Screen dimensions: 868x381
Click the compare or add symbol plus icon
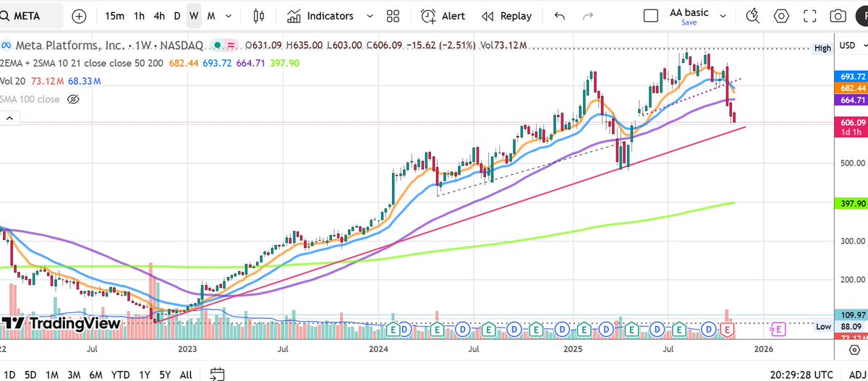tap(79, 16)
